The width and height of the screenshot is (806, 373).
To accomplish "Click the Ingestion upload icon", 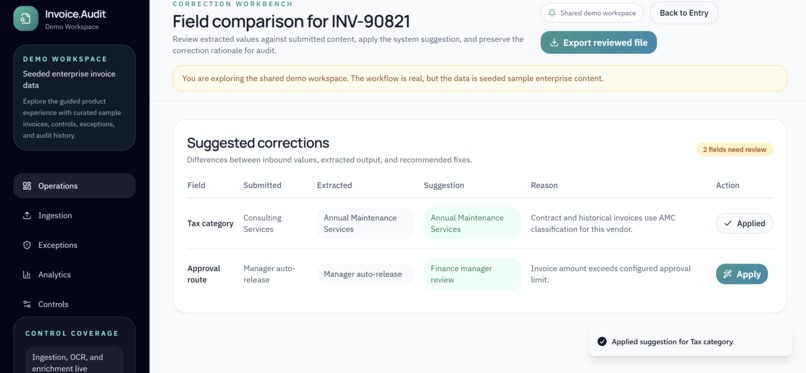I will point(27,216).
